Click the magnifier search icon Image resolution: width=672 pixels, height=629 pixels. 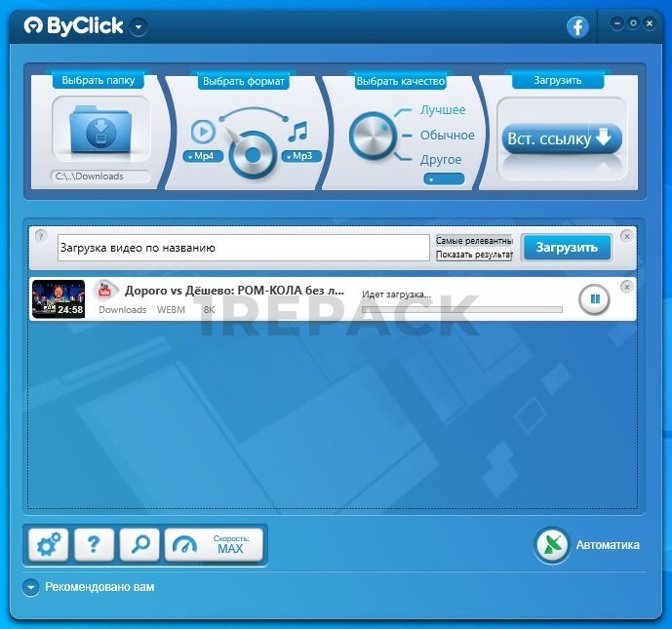(x=139, y=545)
